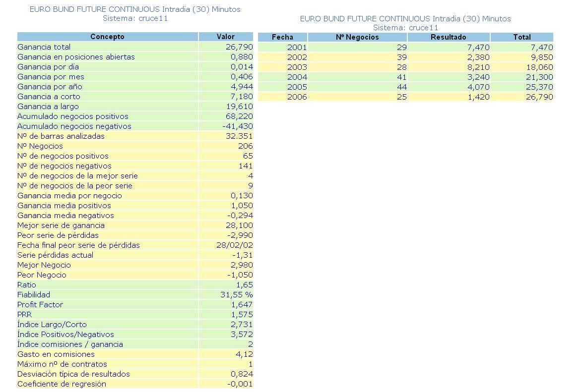Click "Fecha final peor serie de pérdidas" label
The image size is (585, 392).
click(x=78, y=245)
